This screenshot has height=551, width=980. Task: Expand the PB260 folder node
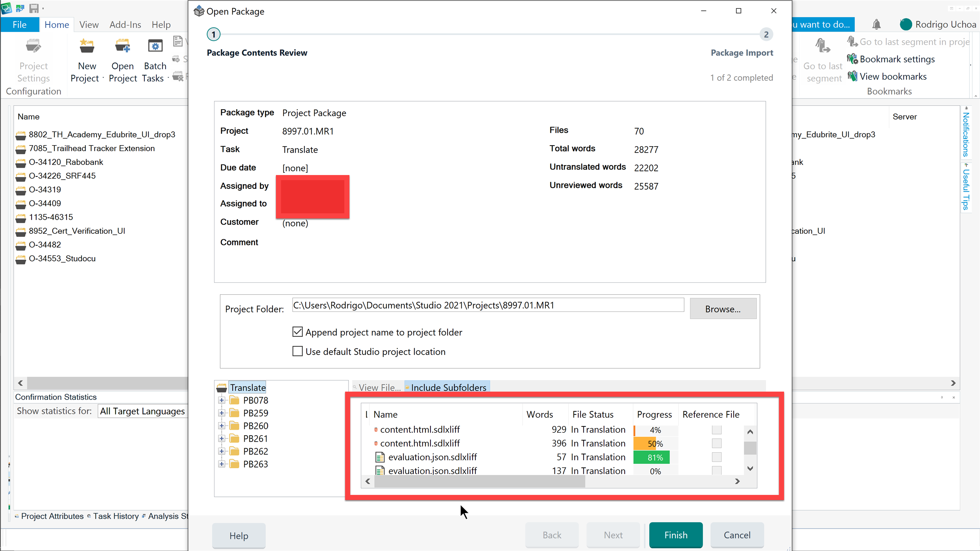(221, 425)
